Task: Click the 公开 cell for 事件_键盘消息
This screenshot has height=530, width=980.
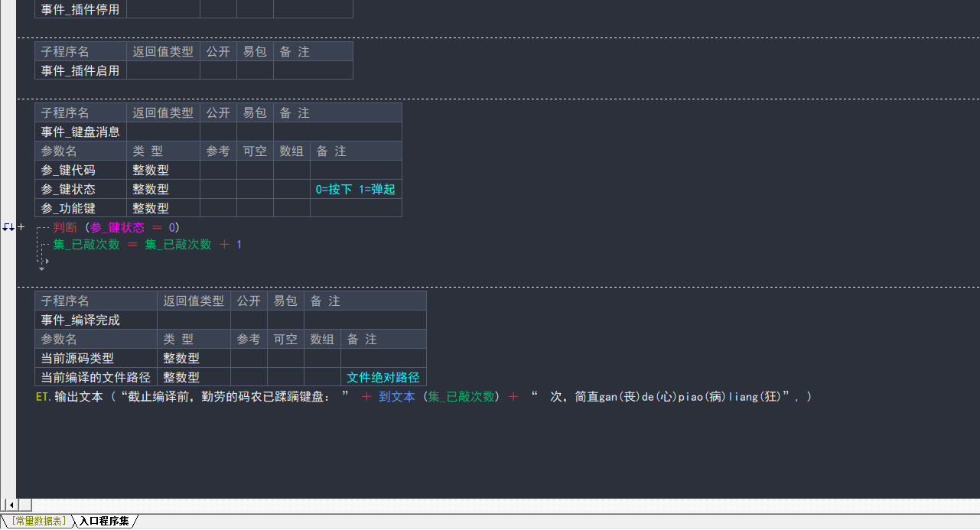Action: (x=218, y=132)
